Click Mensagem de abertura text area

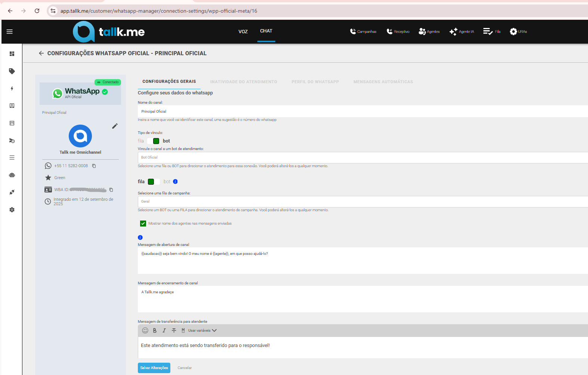pyautogui.click(x=363, y=261)
